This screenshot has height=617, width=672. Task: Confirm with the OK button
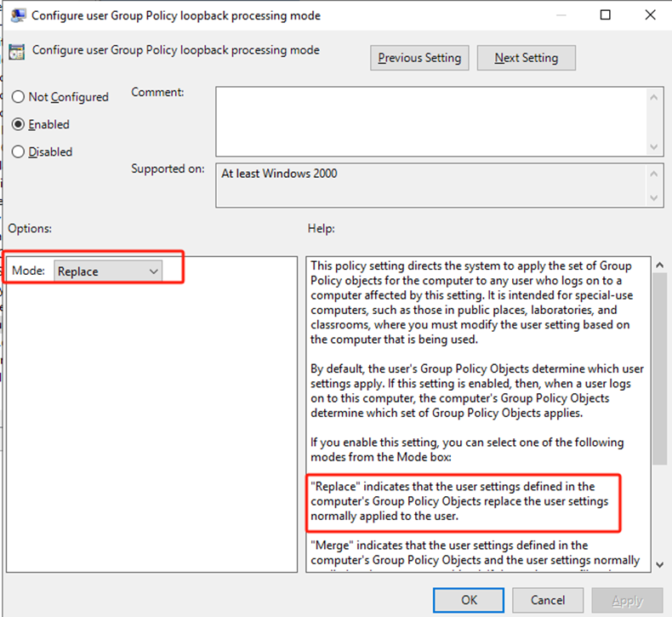click(x=469, y=600)
